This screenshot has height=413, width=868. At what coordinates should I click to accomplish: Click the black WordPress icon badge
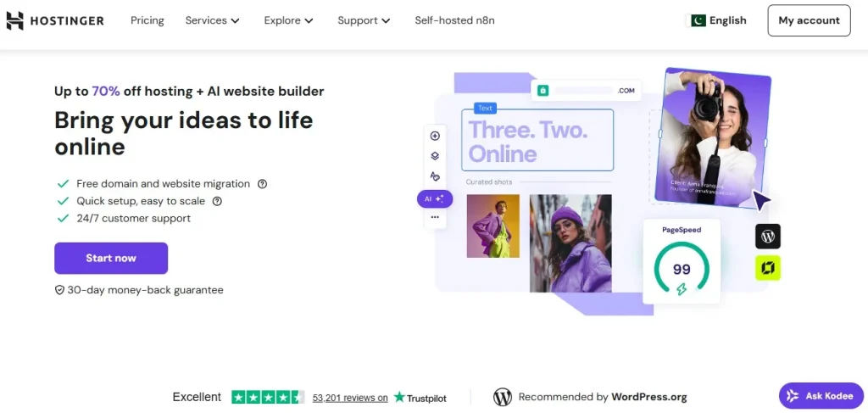pos(768,237)
